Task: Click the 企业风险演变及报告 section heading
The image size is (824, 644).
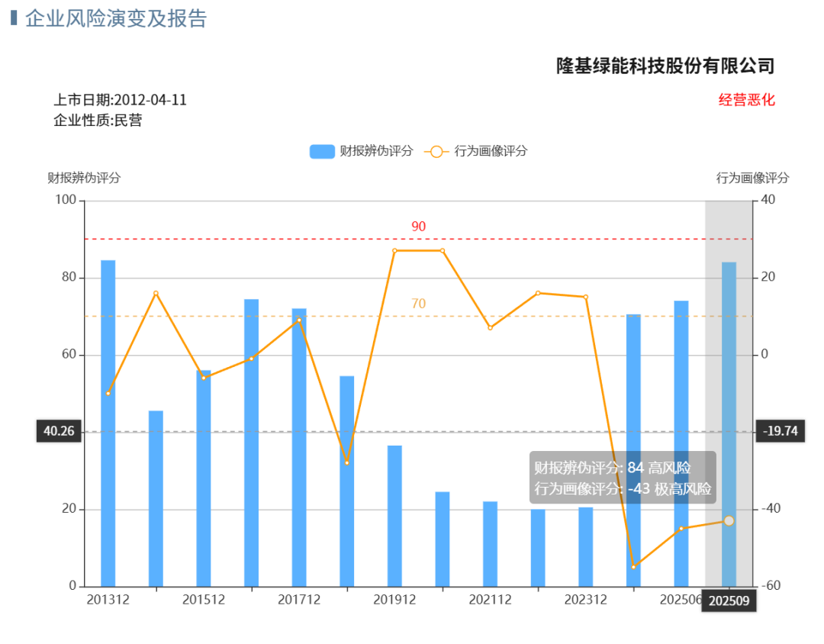Action: 116,18
